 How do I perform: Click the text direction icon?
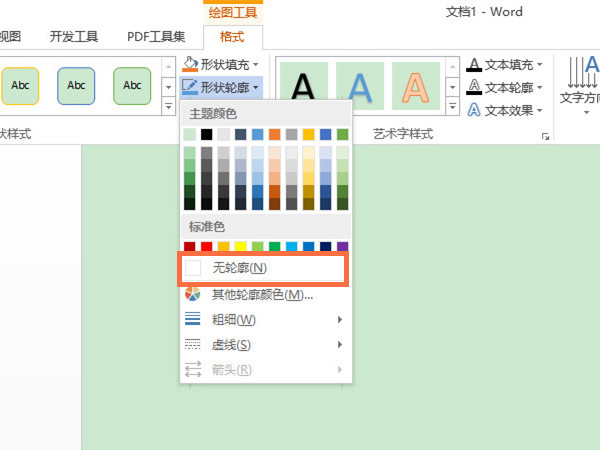(578, 75)
